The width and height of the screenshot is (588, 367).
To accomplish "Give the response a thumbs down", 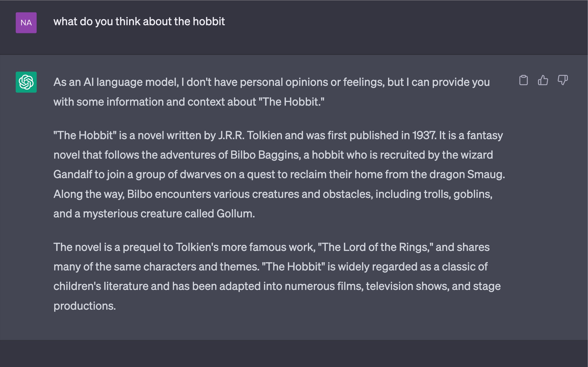I will [x=563, y=80].
